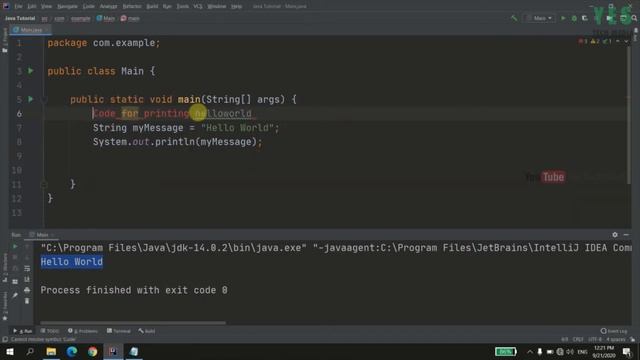Click "Hello World" highlighted console output
Viewport: 640px width, 360px height.
point(72,262)
